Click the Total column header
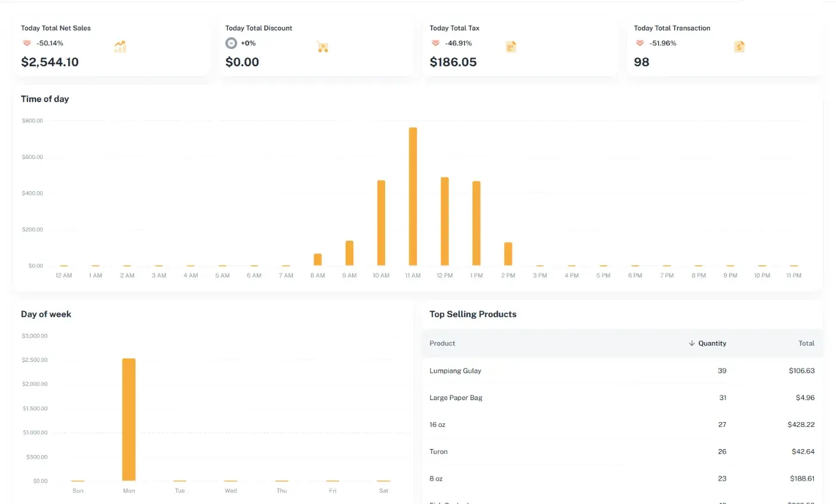The width and height of the screenshot is (836, 504). pyautogui.click(x=806, y=343)
